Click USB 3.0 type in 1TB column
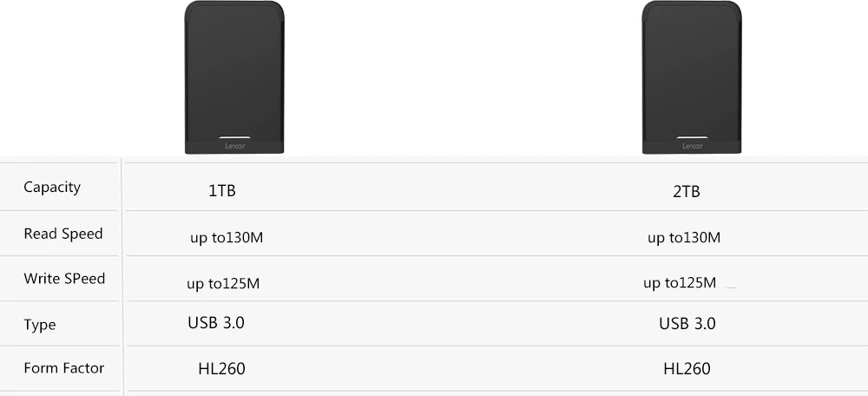This screenshot has height=396, width=868. 216,322
